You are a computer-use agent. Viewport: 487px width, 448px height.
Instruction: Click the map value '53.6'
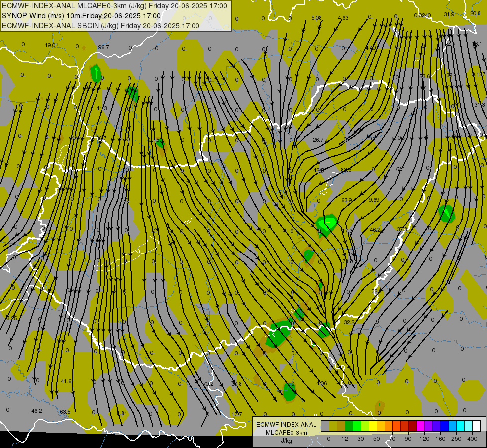click(x=425, y=76)
